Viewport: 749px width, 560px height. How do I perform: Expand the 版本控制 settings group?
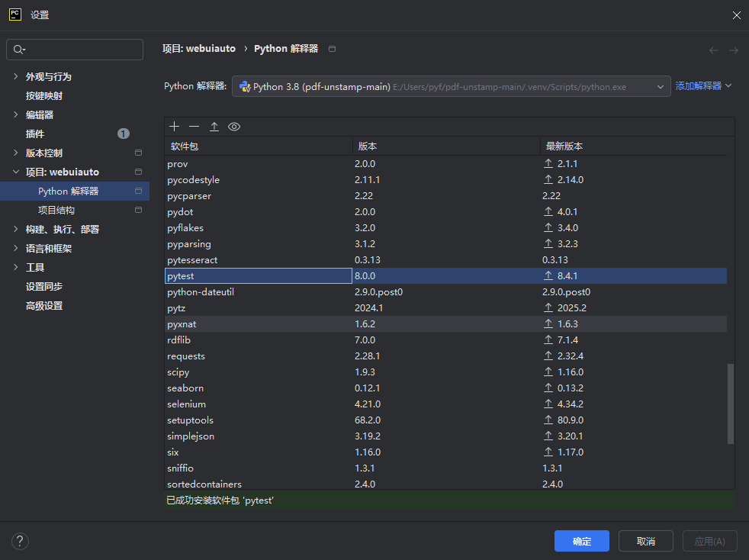[x=16, y=153]
